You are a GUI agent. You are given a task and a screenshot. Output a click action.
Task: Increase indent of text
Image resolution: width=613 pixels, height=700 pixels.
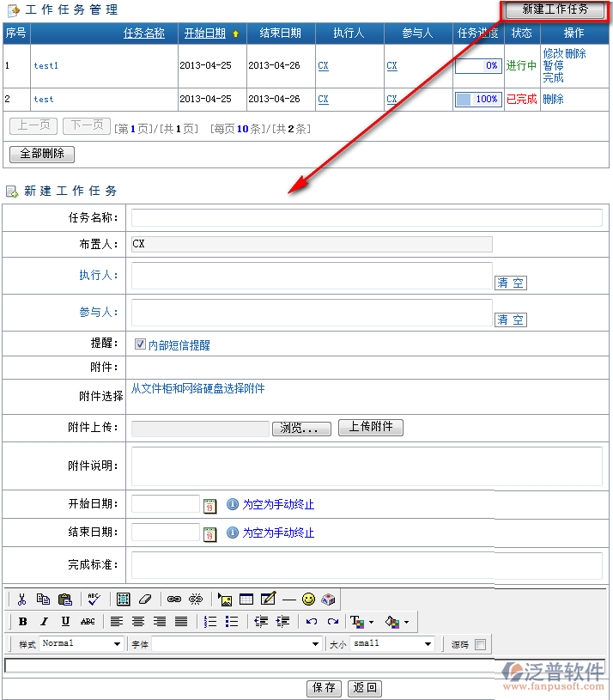[x=282, y=622]
